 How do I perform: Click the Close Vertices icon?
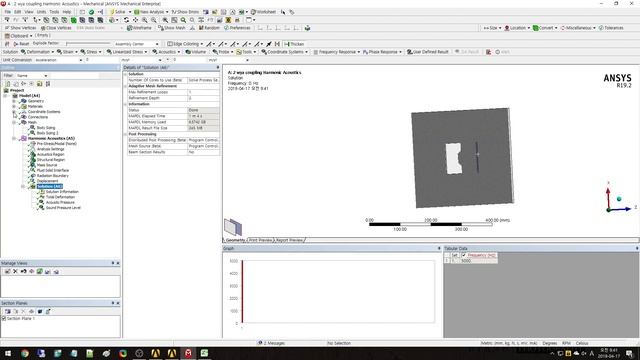pyautogui.click(x=43, y=28)
